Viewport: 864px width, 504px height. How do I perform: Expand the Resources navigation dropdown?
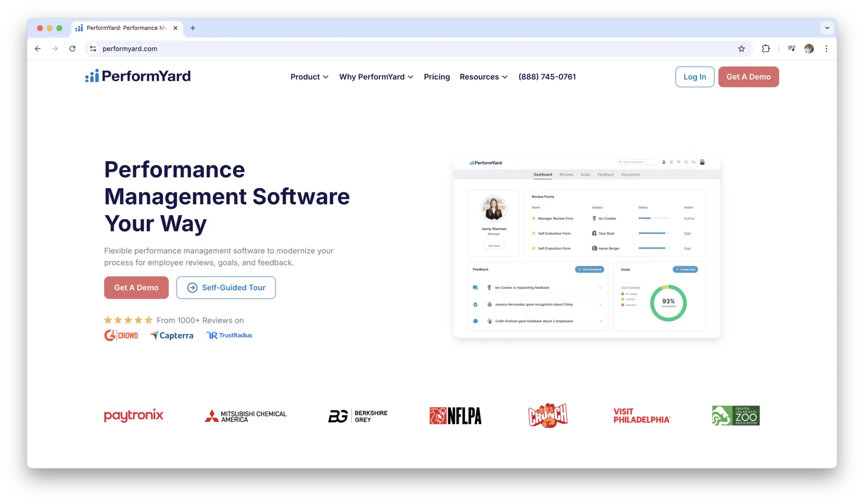click(x=483, y=77)
